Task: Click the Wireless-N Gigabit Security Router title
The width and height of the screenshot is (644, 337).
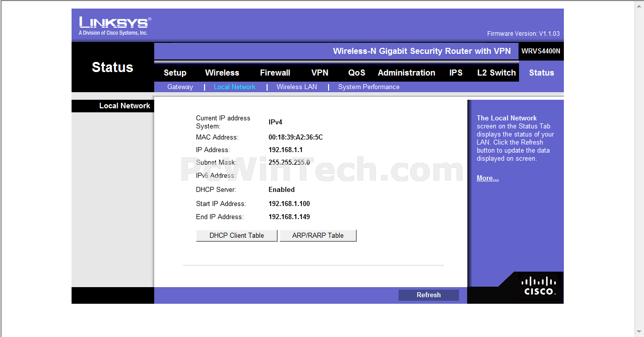Action: 422,51
